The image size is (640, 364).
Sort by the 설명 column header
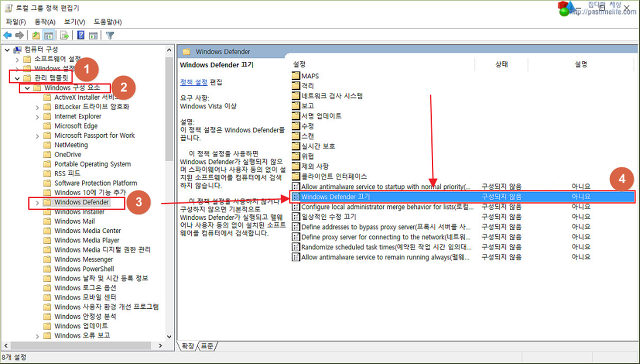[x=580, y=64]
